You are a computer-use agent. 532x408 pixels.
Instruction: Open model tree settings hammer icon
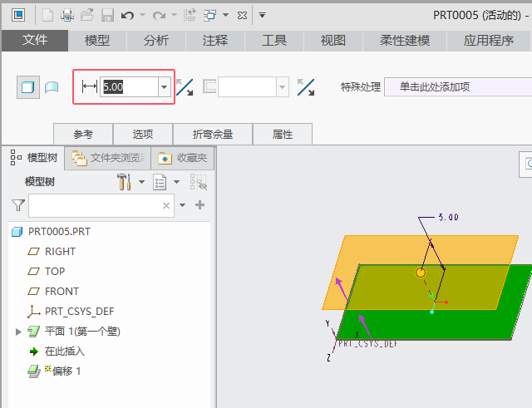click(124, 182)
